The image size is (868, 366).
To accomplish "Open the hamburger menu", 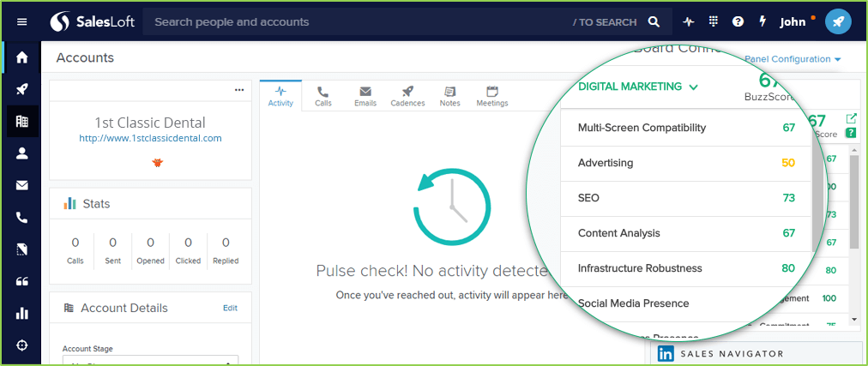I will [21, 22].
